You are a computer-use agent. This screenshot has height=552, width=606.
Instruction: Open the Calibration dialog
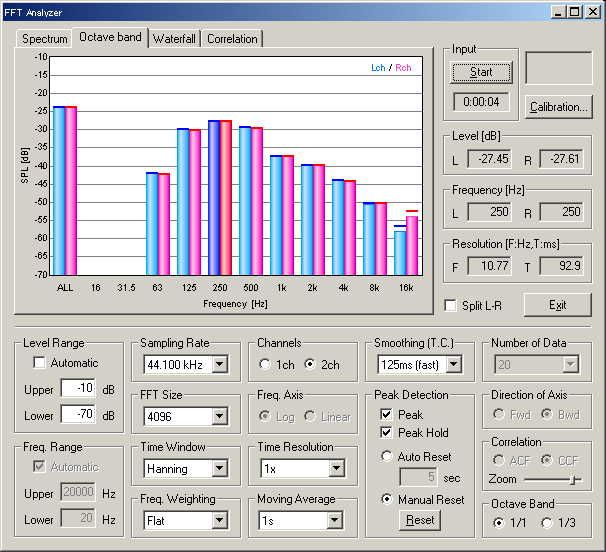(x=558, y=107)
